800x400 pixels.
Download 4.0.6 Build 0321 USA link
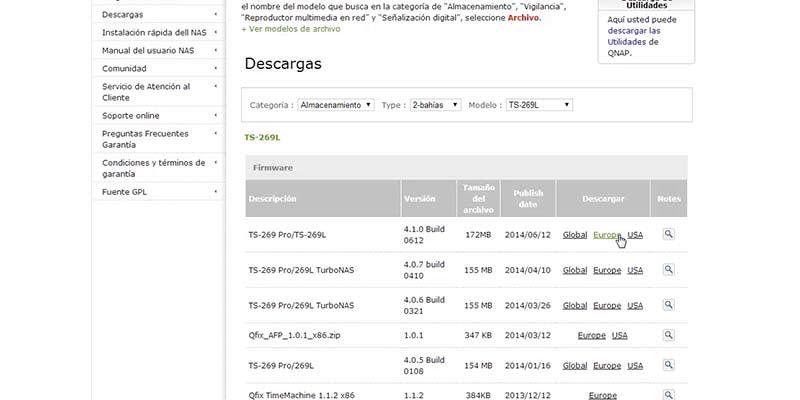[635, 305]
